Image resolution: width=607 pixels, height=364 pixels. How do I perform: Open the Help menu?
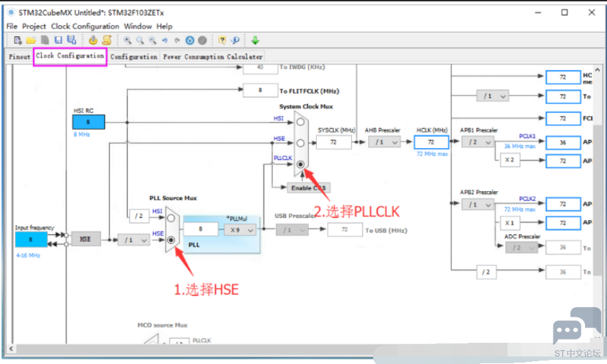click(x=165, y=26)
